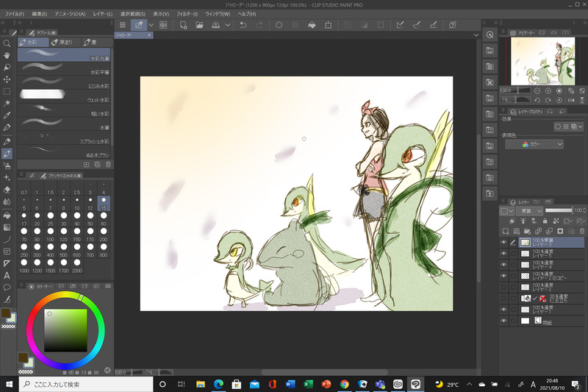Hide layer レイヤー 5 via its eye icon
Image resolution: width=588 pixels, height=392 pixels.
503,254
